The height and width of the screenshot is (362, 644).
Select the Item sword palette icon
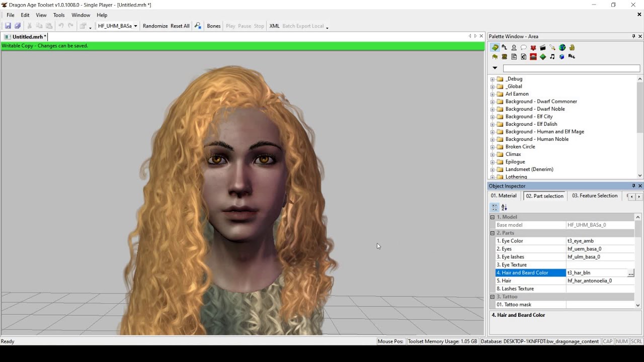tap(552, 47)
